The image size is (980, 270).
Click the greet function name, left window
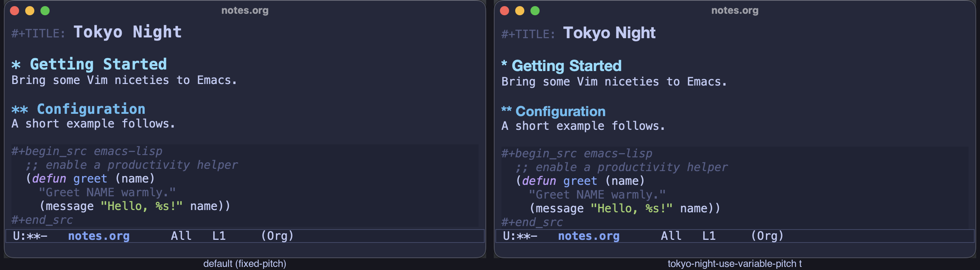pyautogui.click(x=90, y=179)
